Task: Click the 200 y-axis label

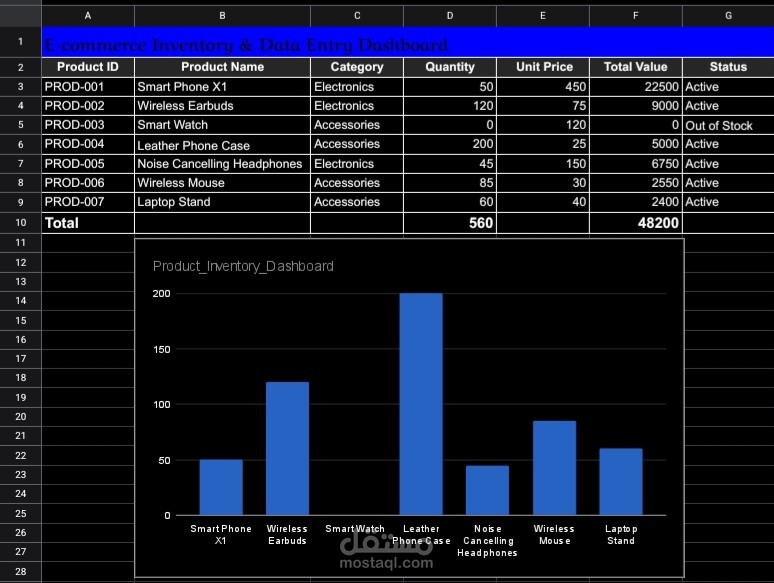Action: [161, 294]
